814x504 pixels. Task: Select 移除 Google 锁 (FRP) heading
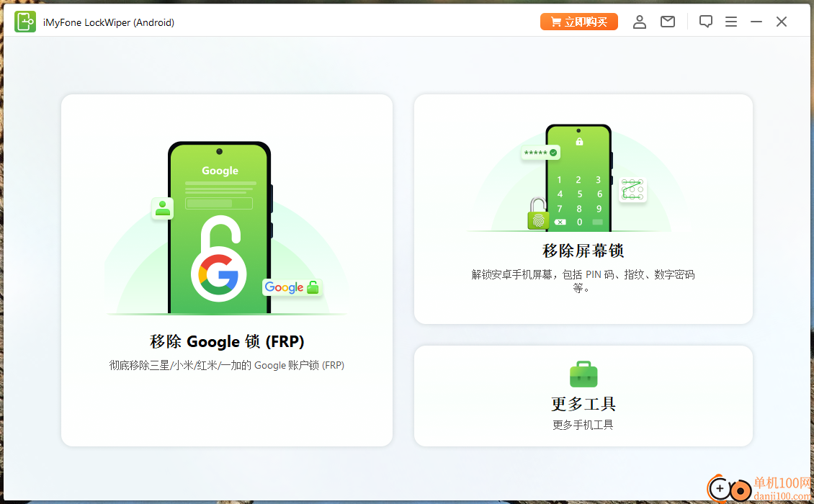coord(227,341)
